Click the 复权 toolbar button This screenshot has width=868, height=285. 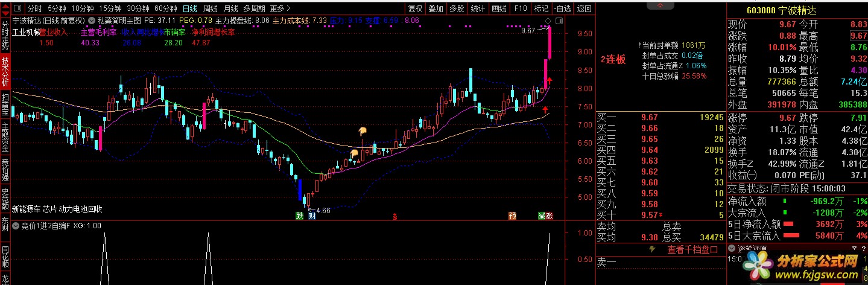(415, 8)
